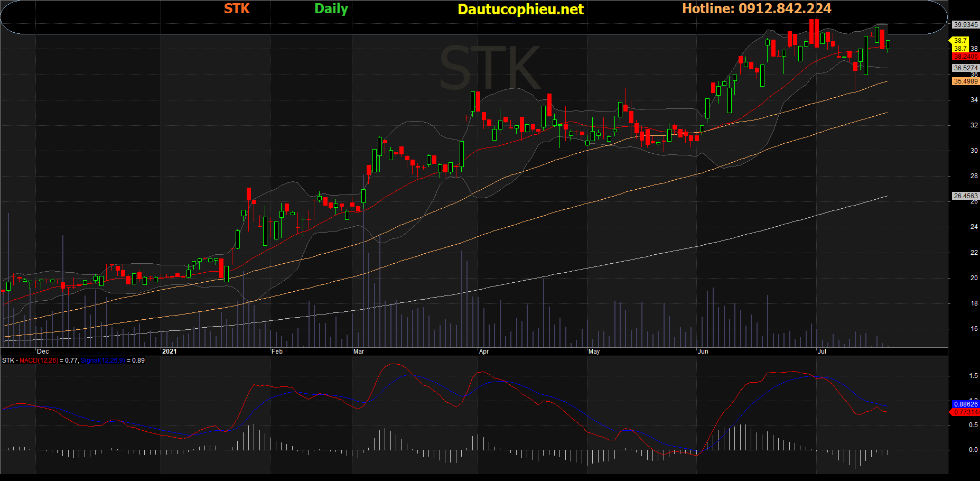
Task: Click the orange 35.4989 moving average tag
Action: pyautogui.click(x=965, y=81)
